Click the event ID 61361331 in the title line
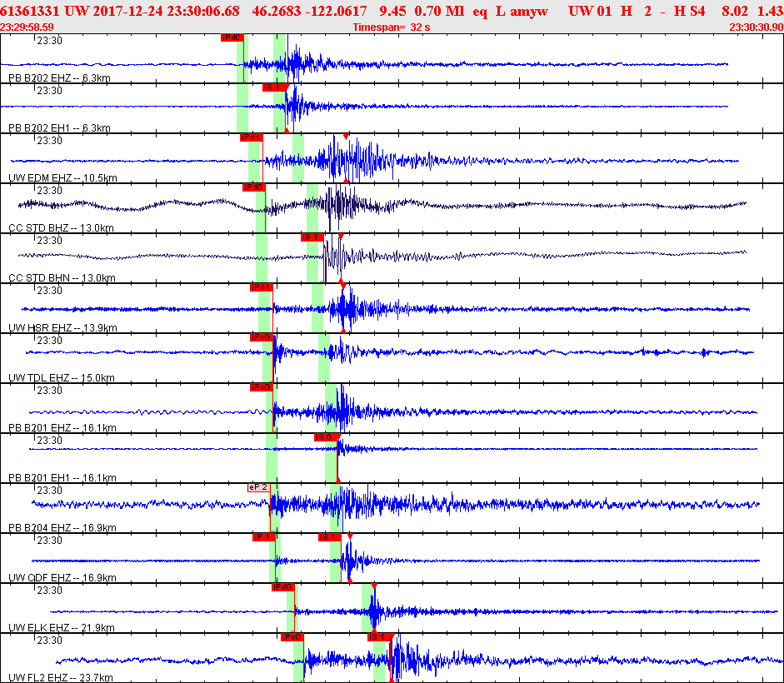This screenshot has height=683, width=784. (x=30, y=10)
